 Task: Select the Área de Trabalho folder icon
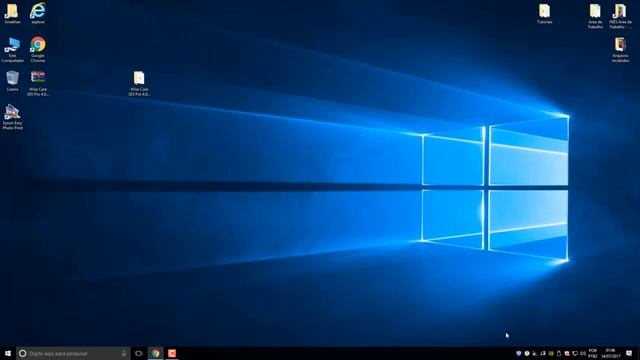coord(595,16)
